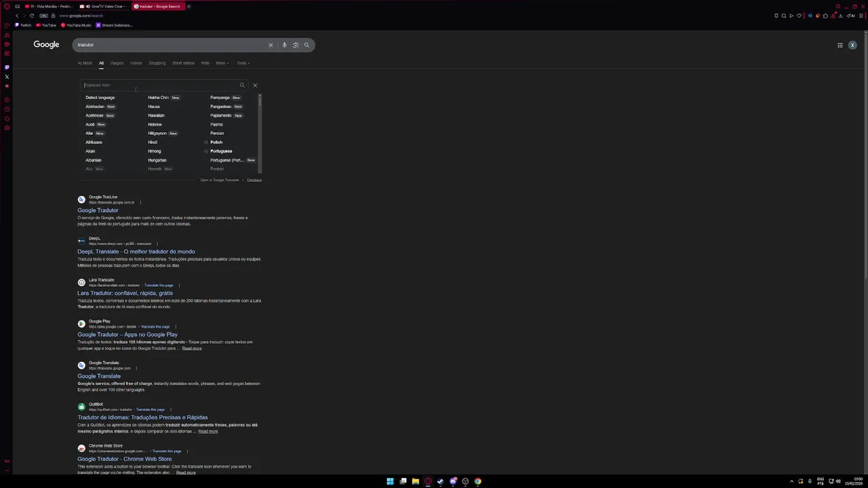Reload the current page
This screenshot has height=488, width=868.
pos(31,16)
